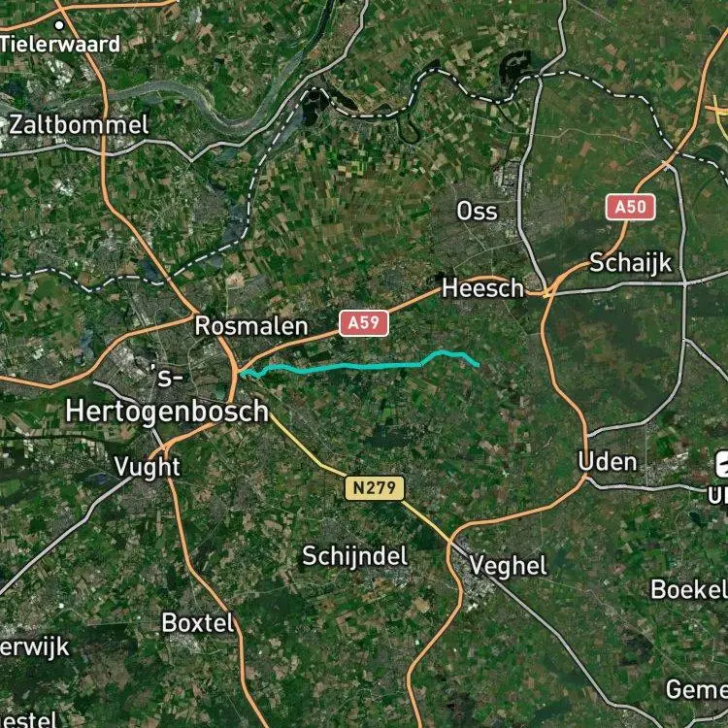Click the Vught label
This screenshot has height=728, width=728.
pyautogui.click(x=148, y=468)
